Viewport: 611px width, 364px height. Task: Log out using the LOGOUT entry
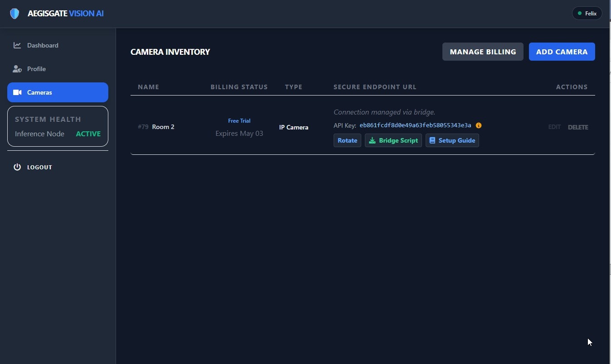(x=58, y=167)
